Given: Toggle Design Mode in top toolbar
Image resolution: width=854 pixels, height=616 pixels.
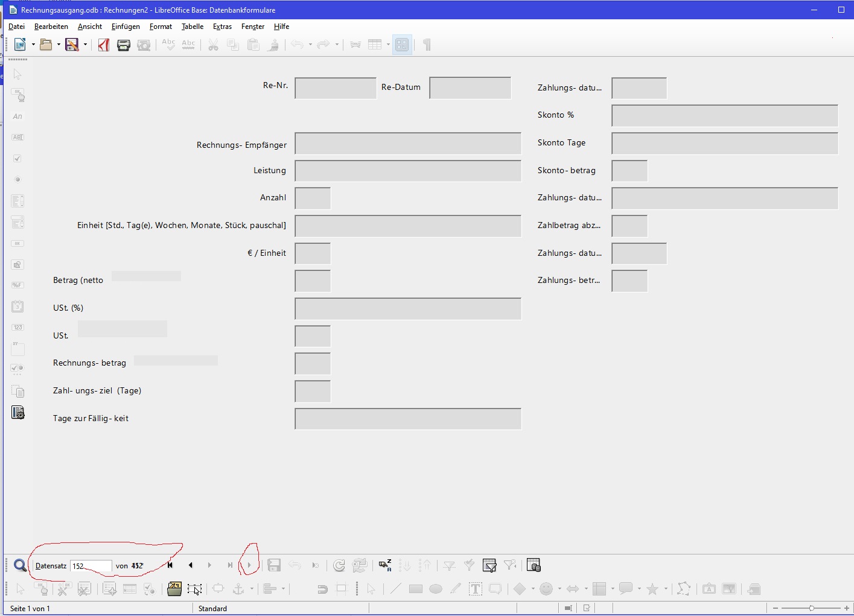Looking at the screenshot, I should pyautogui.click(x=402, y=45).
